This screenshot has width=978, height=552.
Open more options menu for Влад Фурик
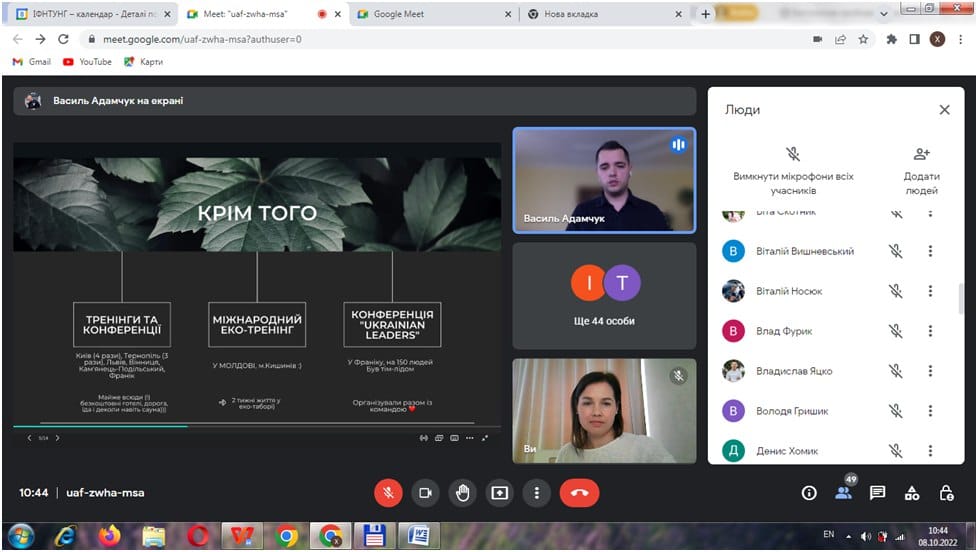(x=930, y=331)
